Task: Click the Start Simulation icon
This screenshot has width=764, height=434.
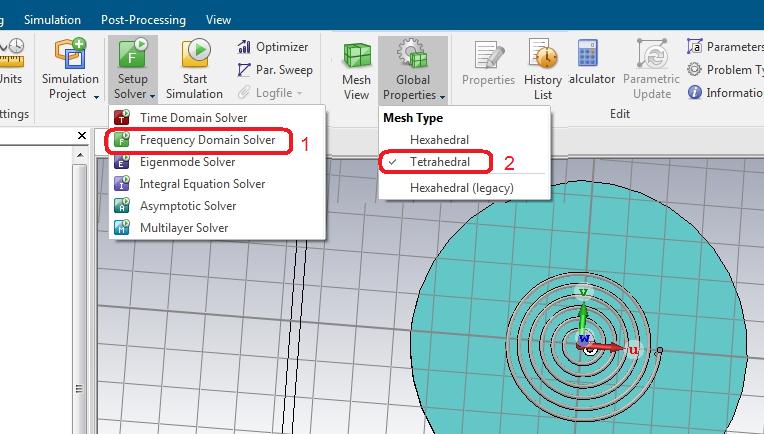Action: pos(195,53)
